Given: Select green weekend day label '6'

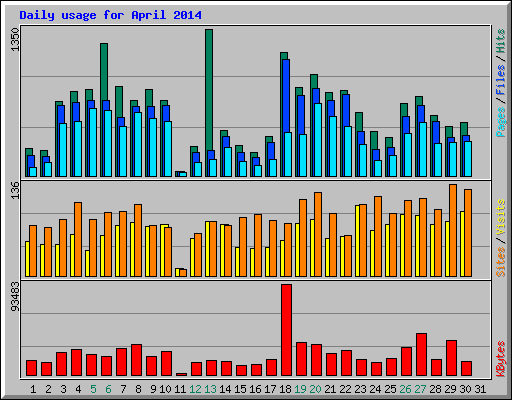Looking at the screenshot, I should [x=108, y=389].
